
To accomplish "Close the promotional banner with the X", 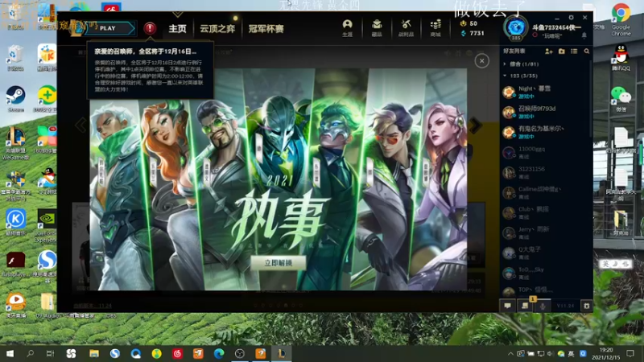I will (x=481, y=61).
